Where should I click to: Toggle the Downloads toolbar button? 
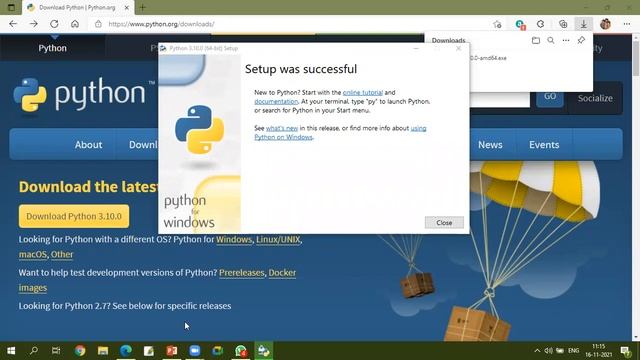click(584, 24)
